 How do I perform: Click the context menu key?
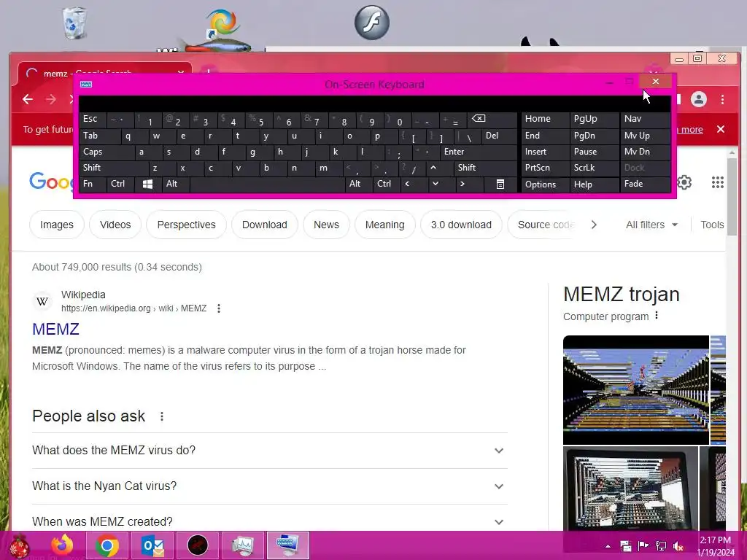500,184
